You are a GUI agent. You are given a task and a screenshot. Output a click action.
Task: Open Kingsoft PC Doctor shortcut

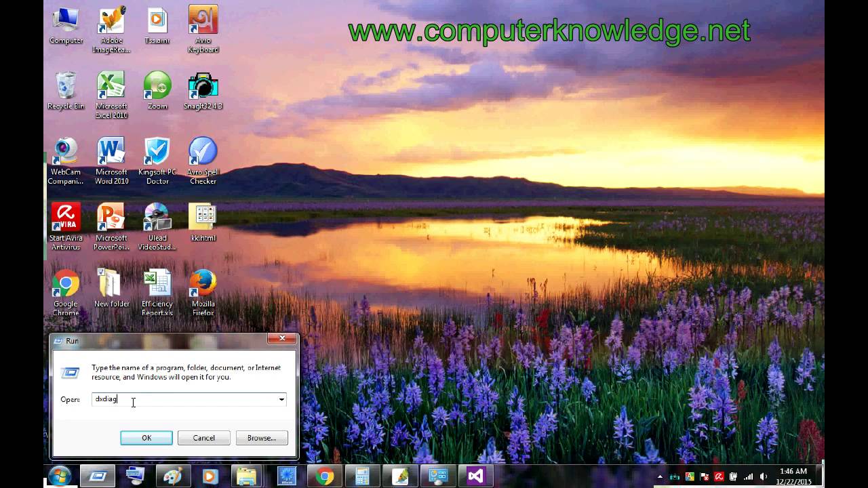[x=157, y=161]
